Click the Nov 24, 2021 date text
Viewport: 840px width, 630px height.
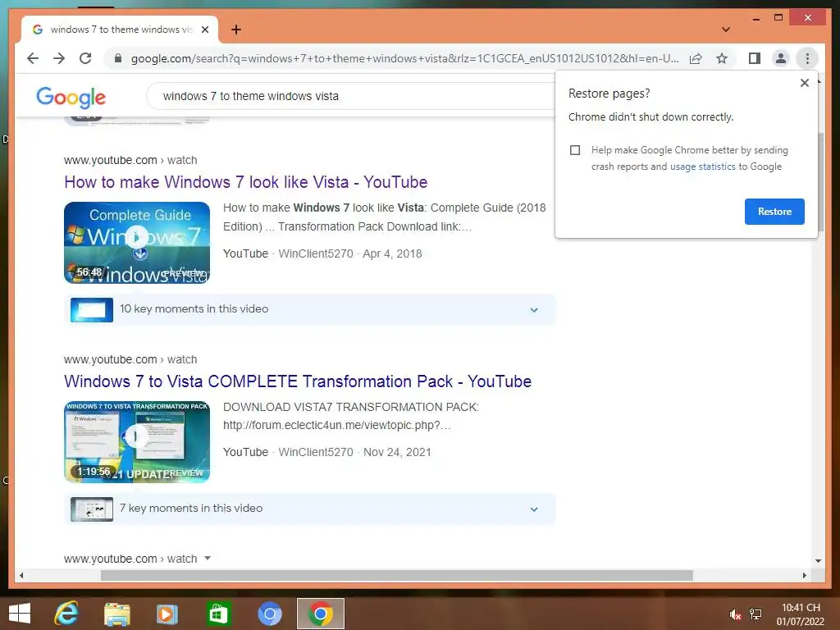(397, 453)
